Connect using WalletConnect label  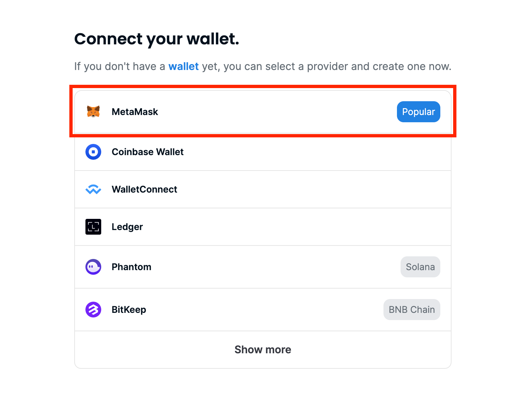(144, 189)
